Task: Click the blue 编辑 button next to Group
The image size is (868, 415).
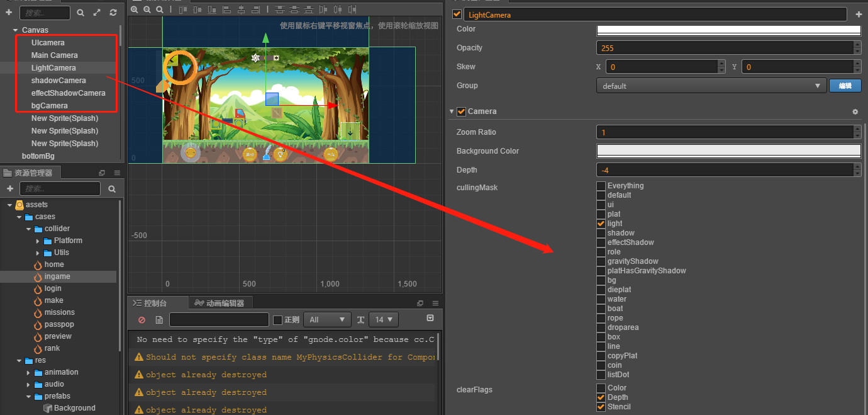Action: (x=845, y=86)
